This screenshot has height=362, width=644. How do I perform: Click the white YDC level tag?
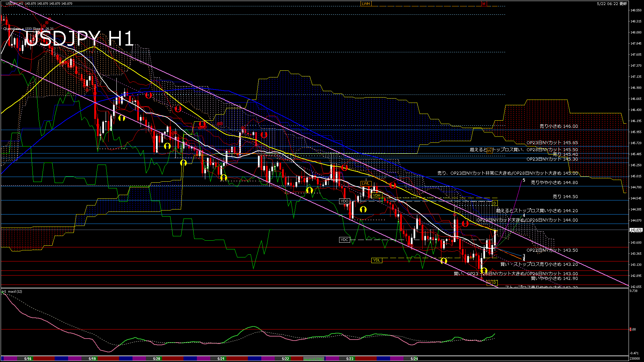click(344, 240)
